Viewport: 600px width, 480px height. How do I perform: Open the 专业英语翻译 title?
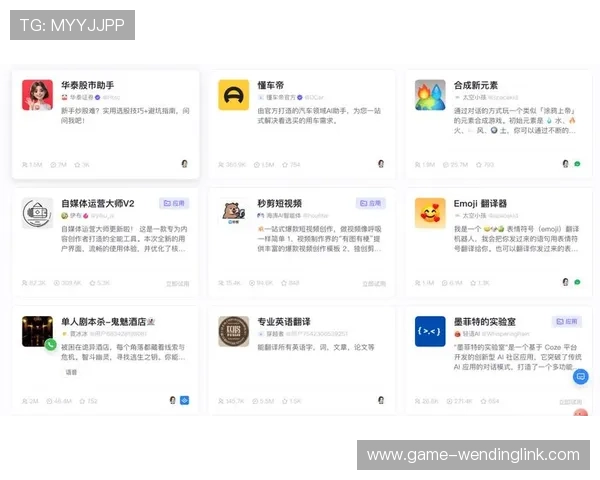point(284,322)
